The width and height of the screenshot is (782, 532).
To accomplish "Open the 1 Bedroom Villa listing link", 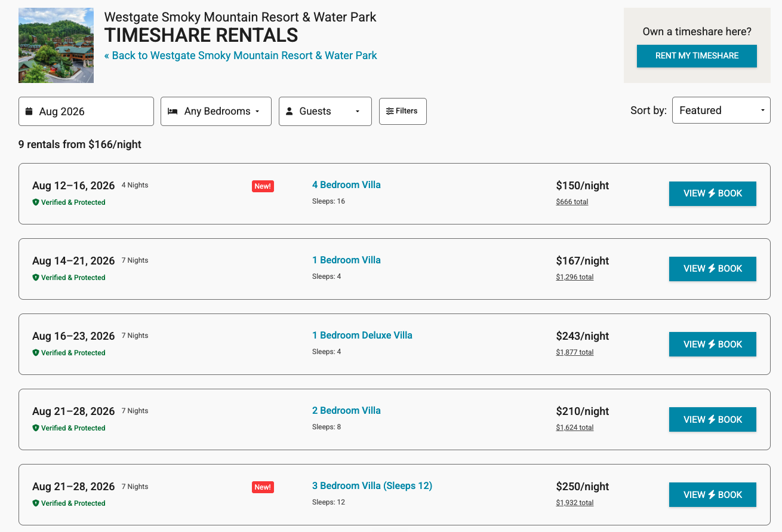I will (x=346, y=260).
